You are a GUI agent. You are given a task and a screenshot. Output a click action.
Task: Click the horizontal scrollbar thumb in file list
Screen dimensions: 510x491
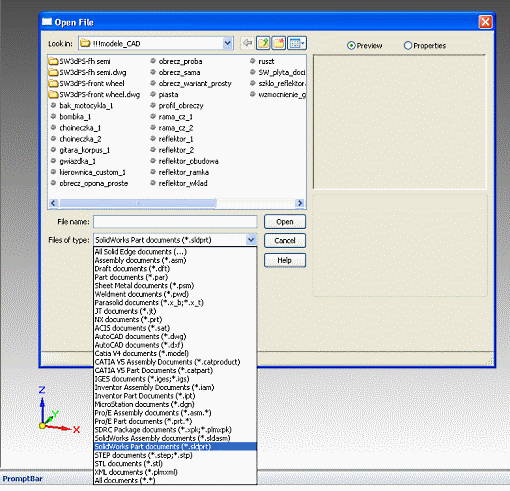(137, 203)
